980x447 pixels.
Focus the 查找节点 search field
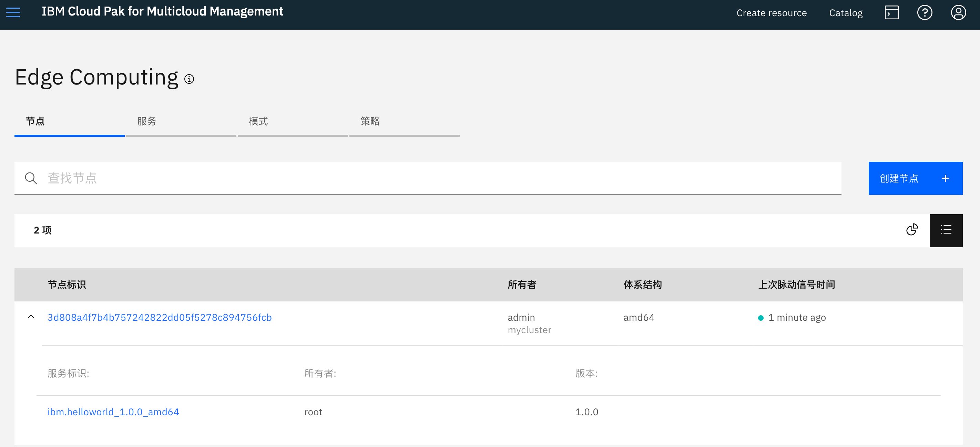click(x=428, y=178)
